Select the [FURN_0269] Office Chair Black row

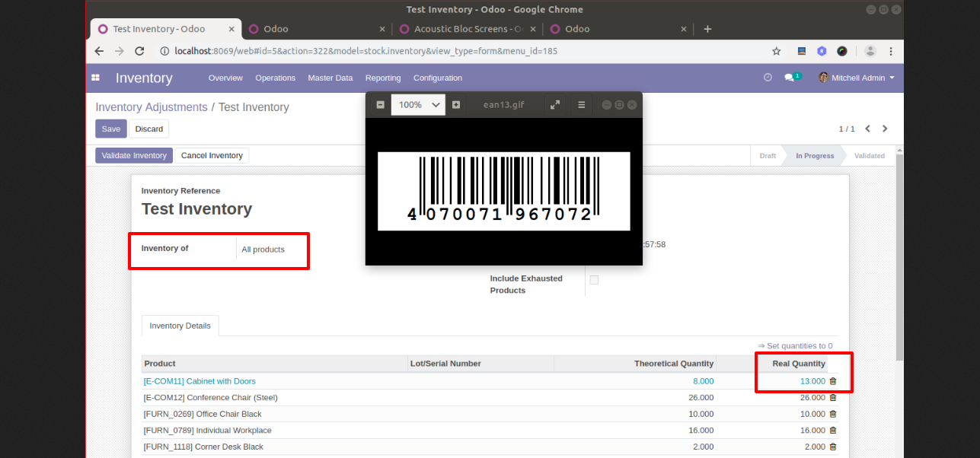pyautogui.click(x=490, y=414)
